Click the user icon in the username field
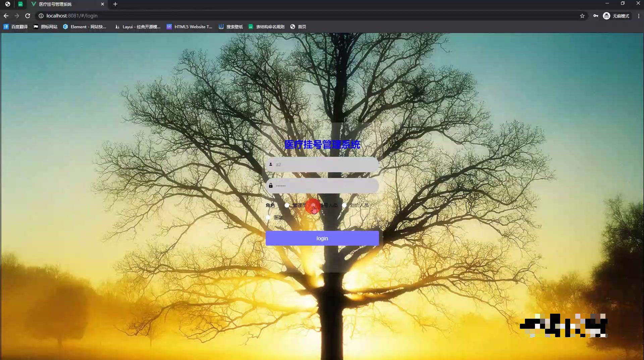Image resolution: width=644 pixels, height=360 pixels. [271, 164]
